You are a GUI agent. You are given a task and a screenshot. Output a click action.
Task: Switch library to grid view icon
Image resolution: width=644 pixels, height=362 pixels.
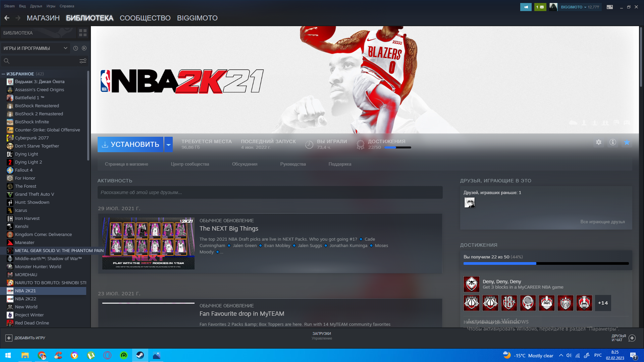point(83,33)
